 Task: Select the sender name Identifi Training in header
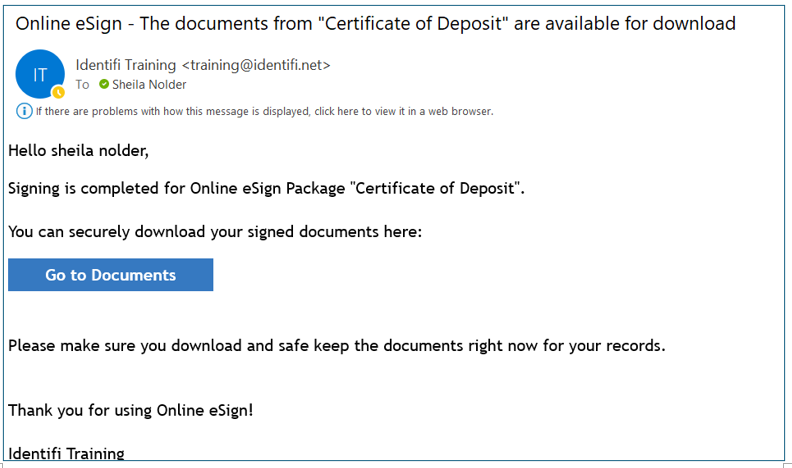coord(126,65)
